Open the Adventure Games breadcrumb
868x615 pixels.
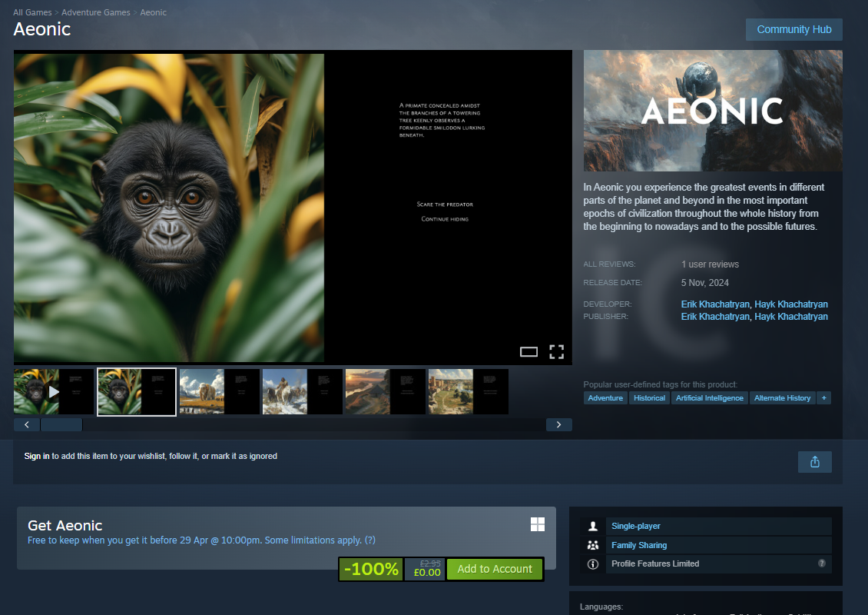pos(96,12)
